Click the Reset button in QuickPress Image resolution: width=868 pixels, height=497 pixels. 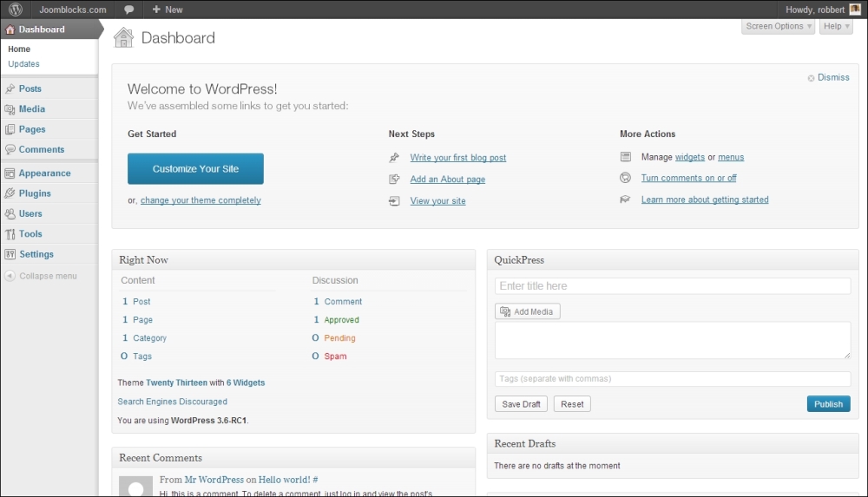point(572,404)
